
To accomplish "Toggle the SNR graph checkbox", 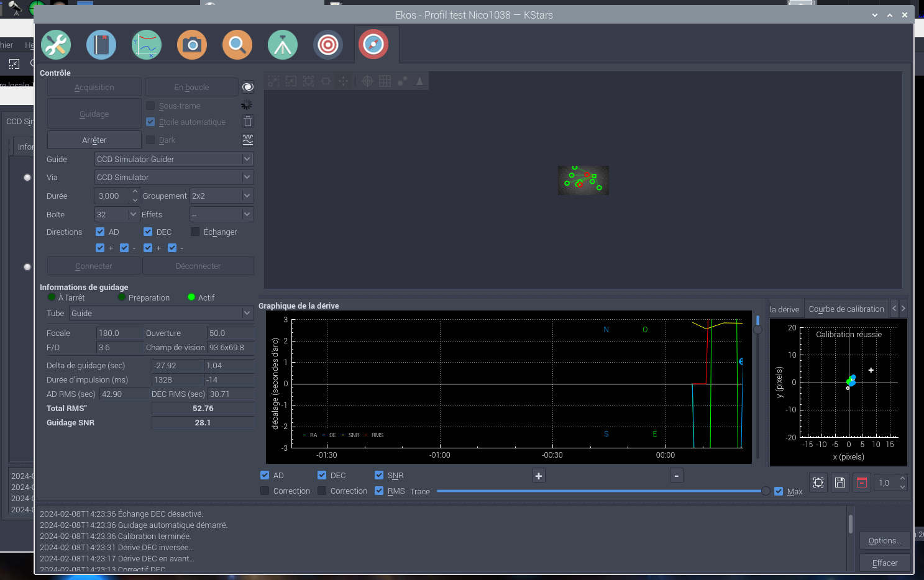I will (379, 475).
